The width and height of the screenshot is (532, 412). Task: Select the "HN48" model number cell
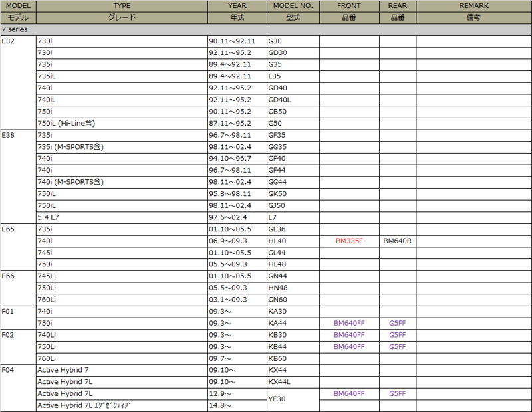coord(293,288)
